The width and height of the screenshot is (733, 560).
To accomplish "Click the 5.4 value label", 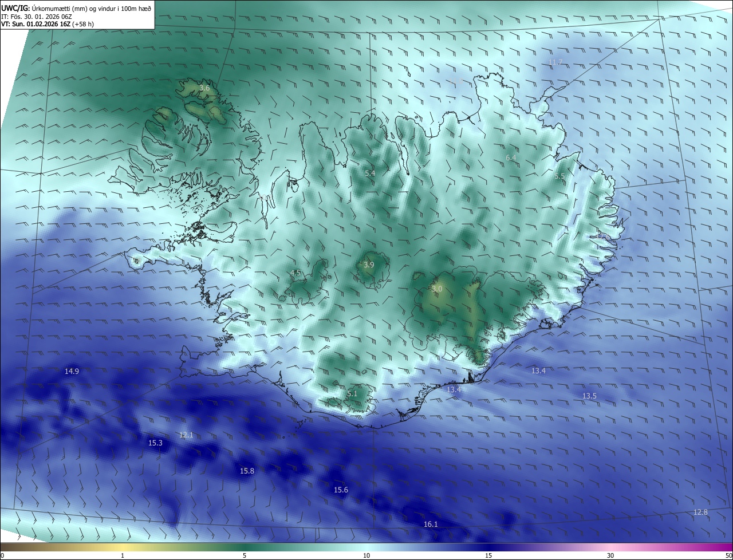I will tap(370, 173).
